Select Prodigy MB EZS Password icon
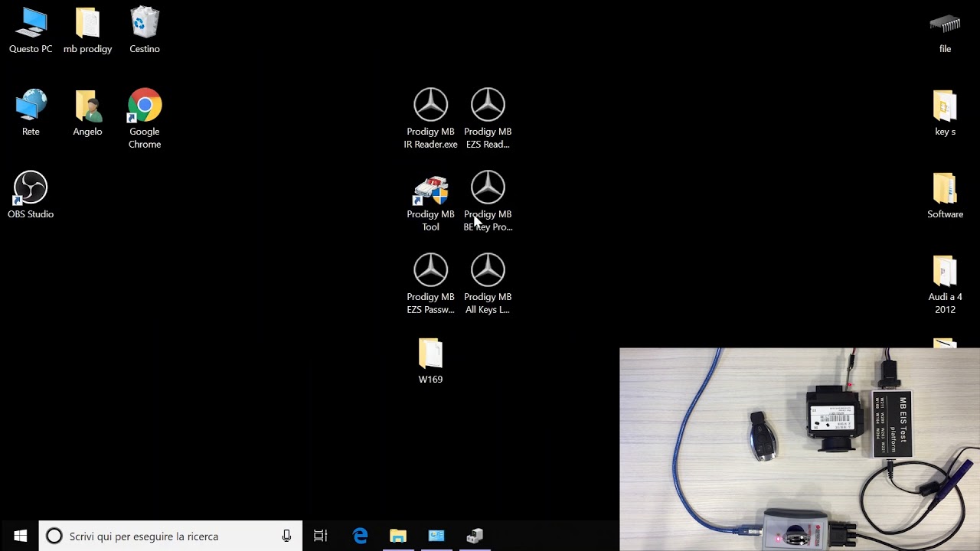The image size is (980, 551). pos(430,284)
